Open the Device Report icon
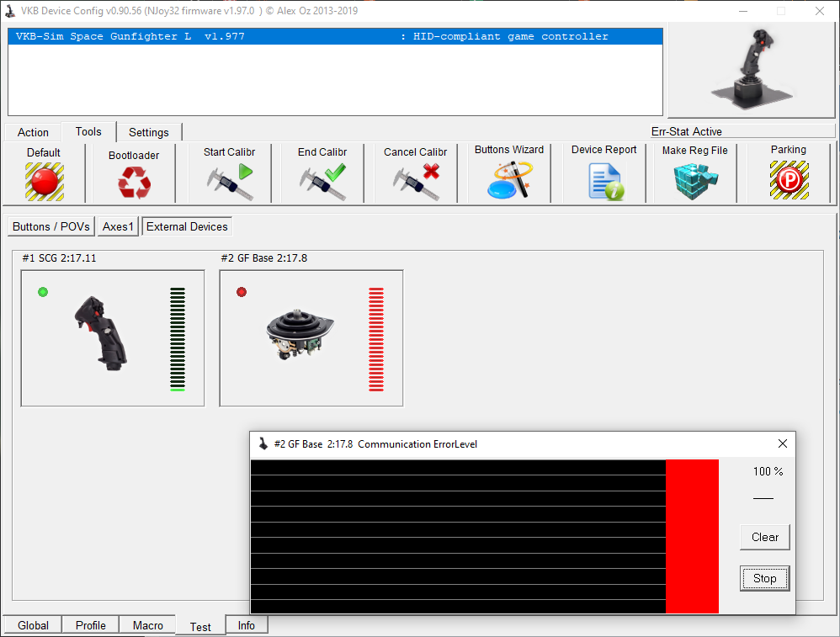Image resolution: width=840 pixels, height=637 pixels. (x=605, y=182)
